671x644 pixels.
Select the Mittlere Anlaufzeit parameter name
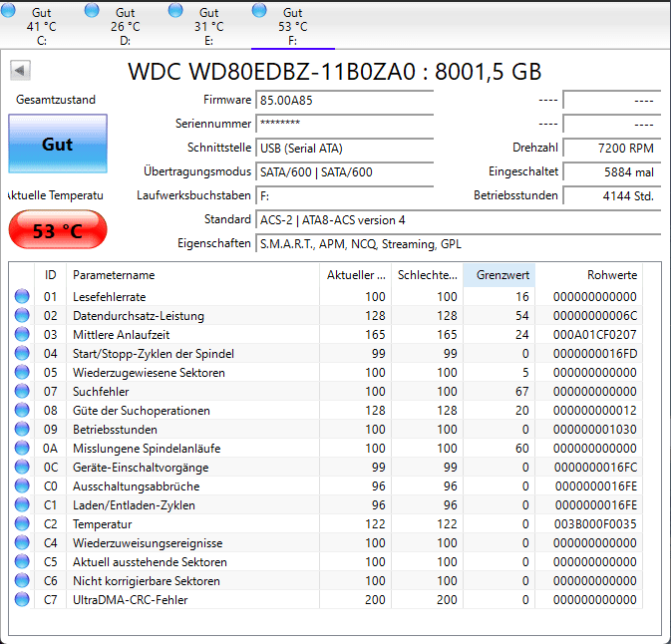121,335
